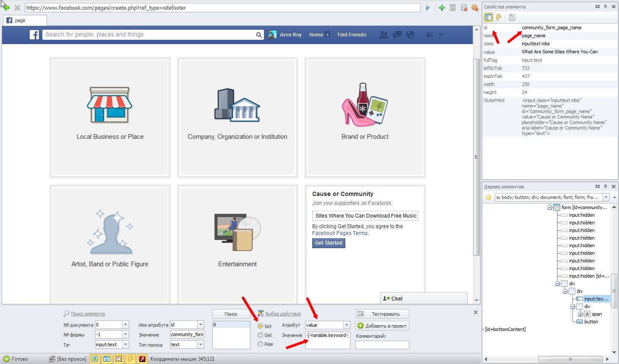The width and height of the screenshot is (619, 364).
Task: Click the Поиск button
Action: [231, 314]
